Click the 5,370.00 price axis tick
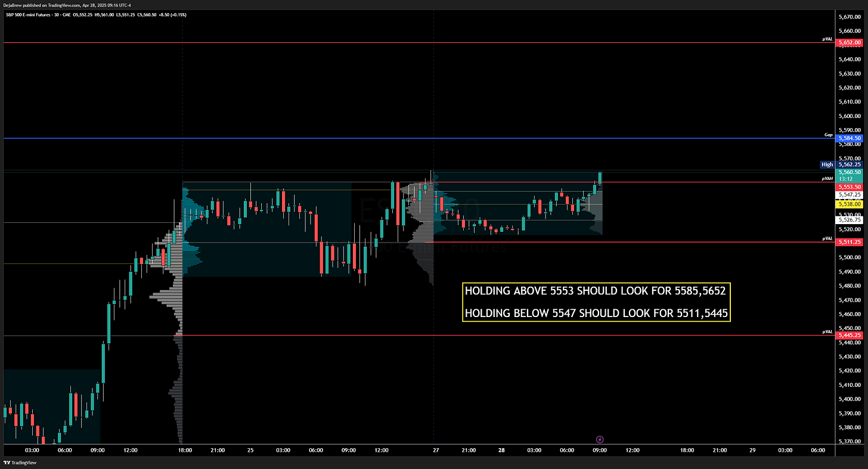The width and height of the screenshot is (868, 469). pyautogui.click(x=849, y=442)
